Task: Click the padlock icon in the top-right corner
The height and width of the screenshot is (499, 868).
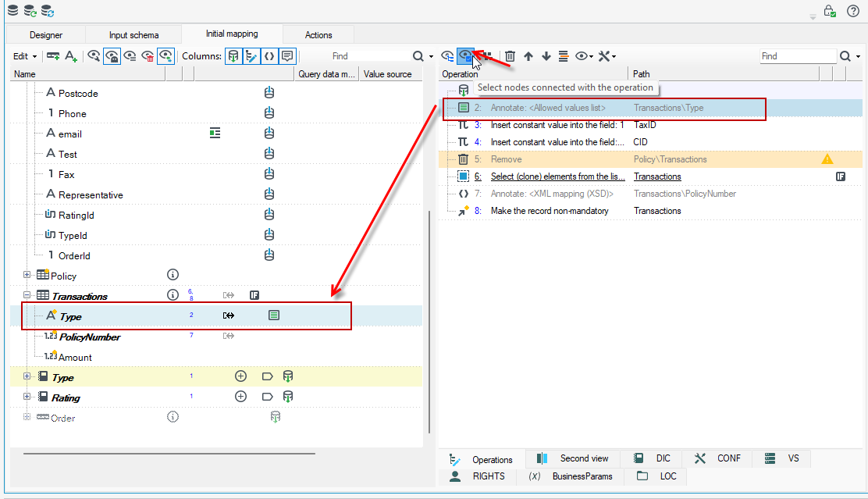Action: tap(829, 11)
